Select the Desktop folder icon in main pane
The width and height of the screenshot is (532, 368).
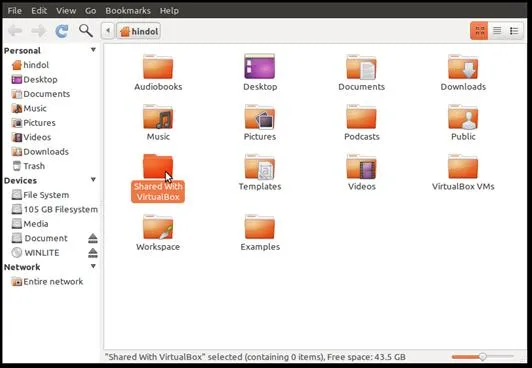click(260, 66)
